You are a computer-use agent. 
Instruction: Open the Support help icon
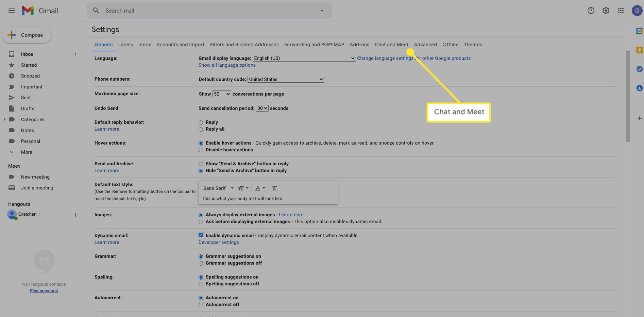[x=591, y=11]
